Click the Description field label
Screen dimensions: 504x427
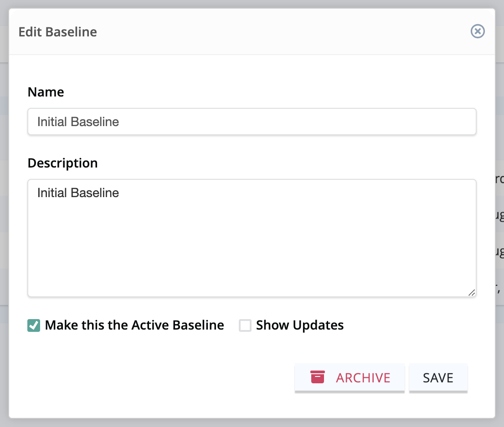tap(63, 163)
